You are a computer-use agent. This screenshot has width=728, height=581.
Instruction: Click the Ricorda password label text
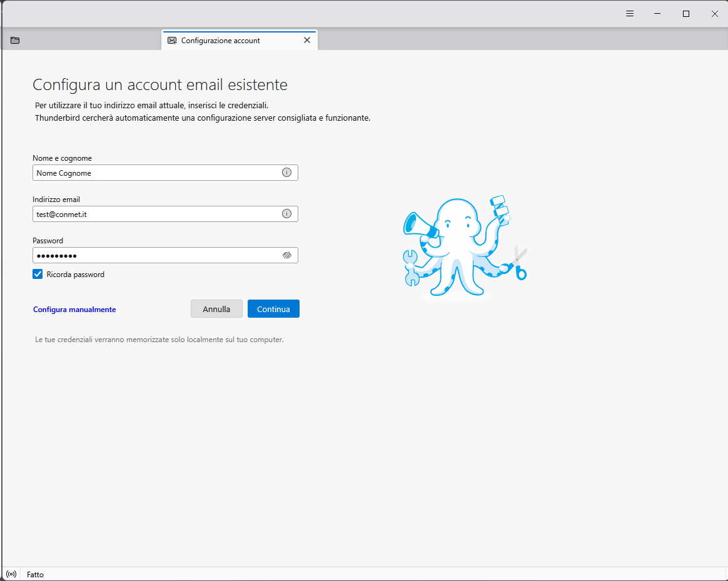point(75,275)
